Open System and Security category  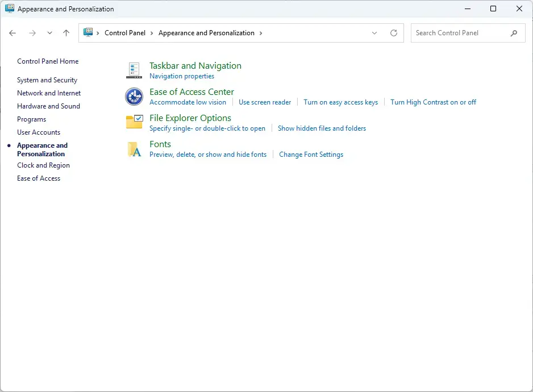tap(47, 80)
